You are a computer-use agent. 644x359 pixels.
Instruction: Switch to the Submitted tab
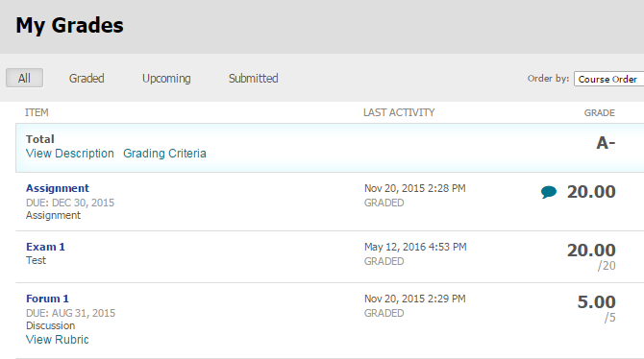254,78
